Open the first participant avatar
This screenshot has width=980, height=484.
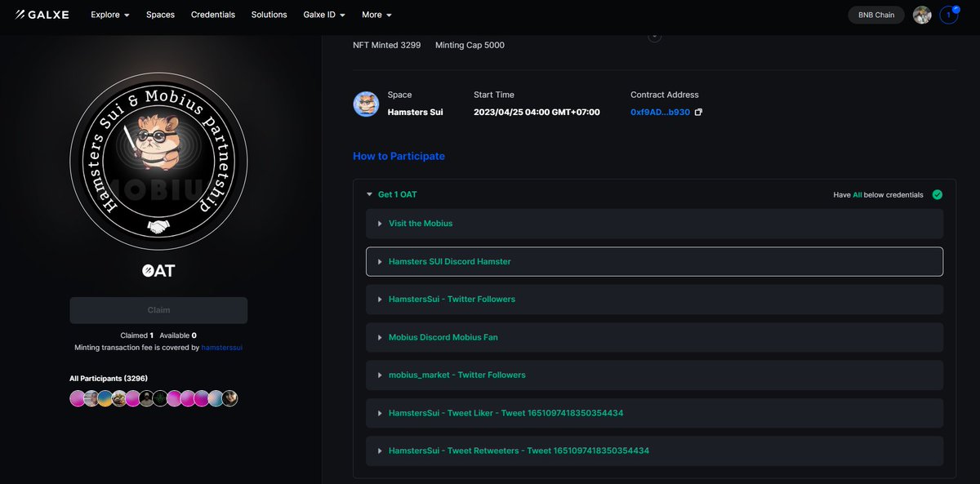[78, 398]
